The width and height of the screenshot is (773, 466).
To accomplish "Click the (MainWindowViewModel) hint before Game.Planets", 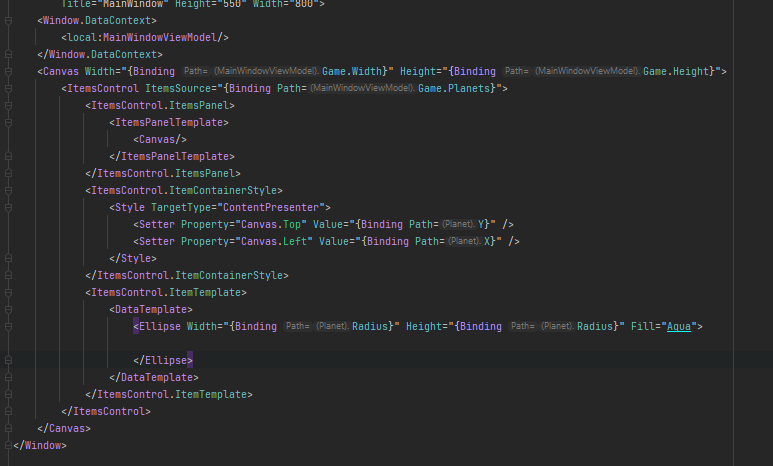I will click(x=362, y=88).
